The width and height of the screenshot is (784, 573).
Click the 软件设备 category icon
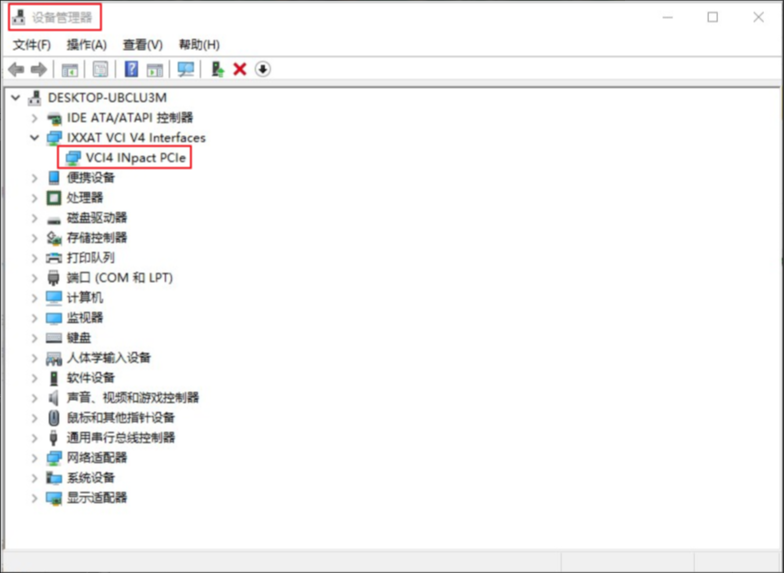coord(54,378)
